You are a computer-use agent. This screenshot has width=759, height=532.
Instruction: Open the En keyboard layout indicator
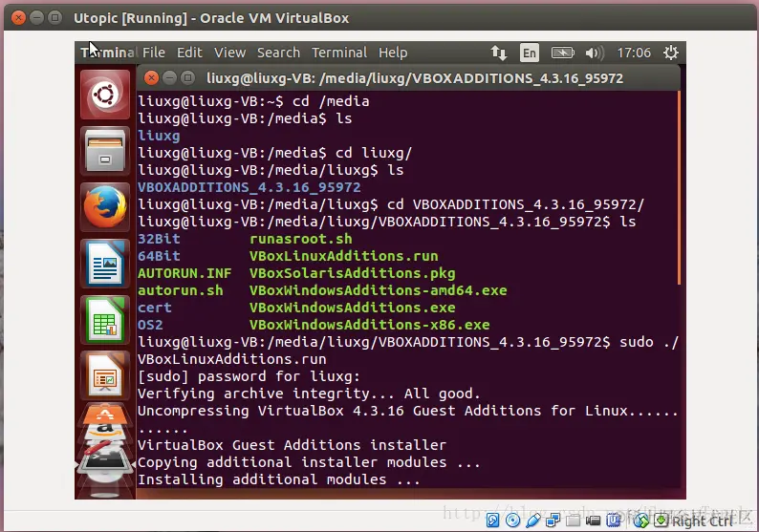click(x=529, y=53)
